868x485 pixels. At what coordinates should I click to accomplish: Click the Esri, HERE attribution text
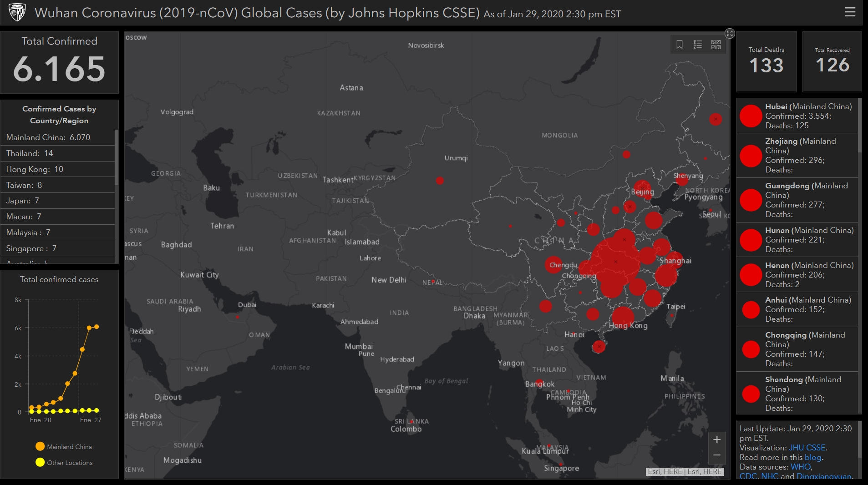tap(685, 472)
